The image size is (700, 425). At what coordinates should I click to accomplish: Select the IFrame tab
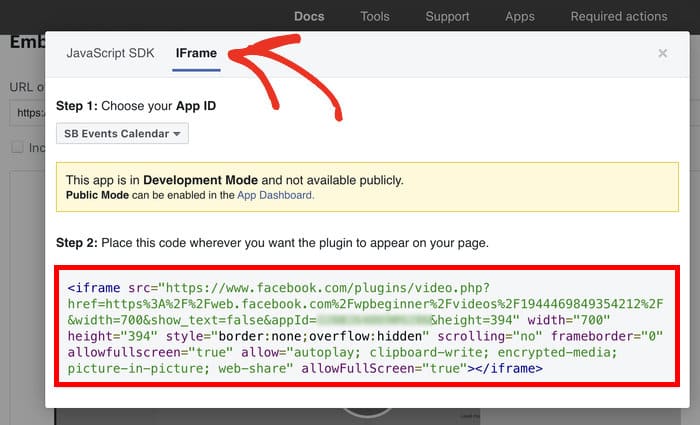[196, 53]
